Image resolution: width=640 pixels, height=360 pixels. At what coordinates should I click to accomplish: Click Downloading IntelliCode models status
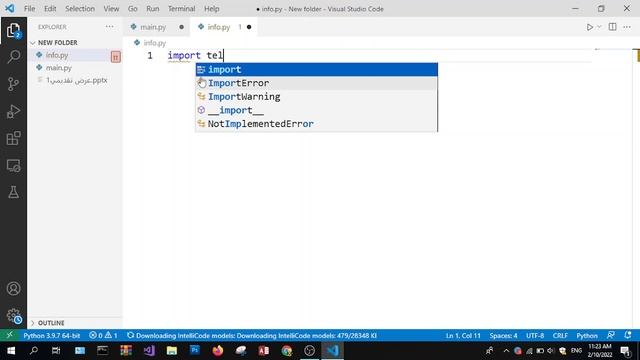coord(252,336)
